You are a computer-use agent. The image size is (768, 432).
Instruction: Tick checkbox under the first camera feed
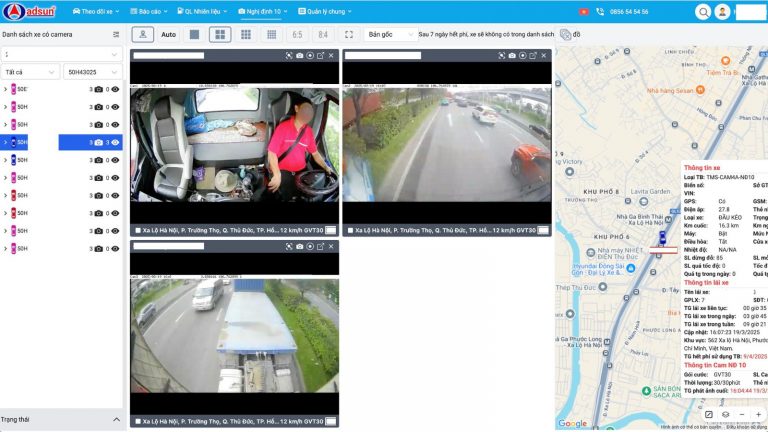click(x=137, y=230)
